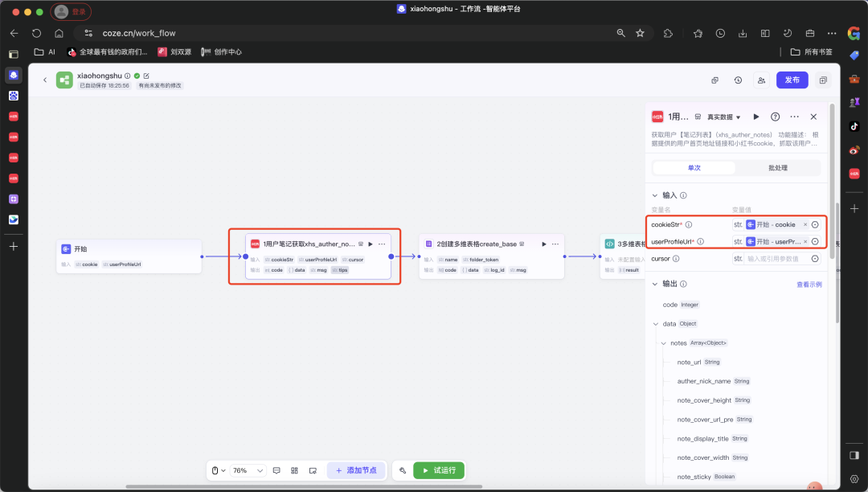Edit the xiaohongshu workflow name pencil icon
Image resolution: width=868 pixels, height=492 pixels.
(x=146, y=76)
